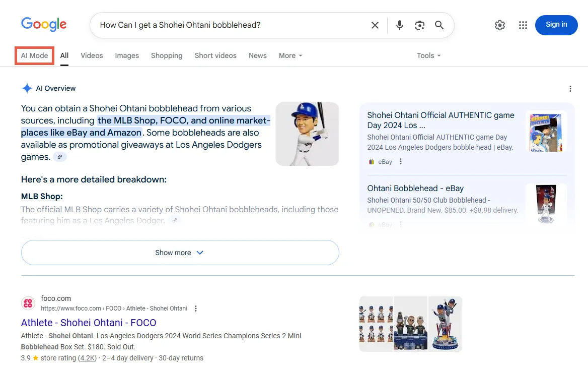Click the AI Overview sparkle icon
Viewport: 588px width, 370px height.
[x=27, y=88]
